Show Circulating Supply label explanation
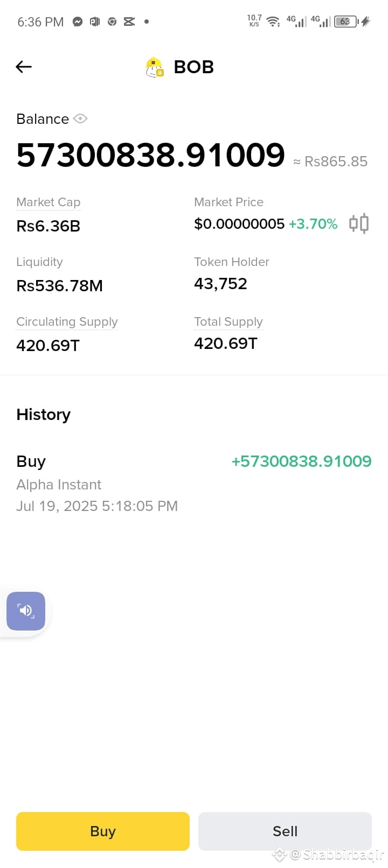This screenshot has height=868, width=388. pyautogui.click(x=67, y=321)
